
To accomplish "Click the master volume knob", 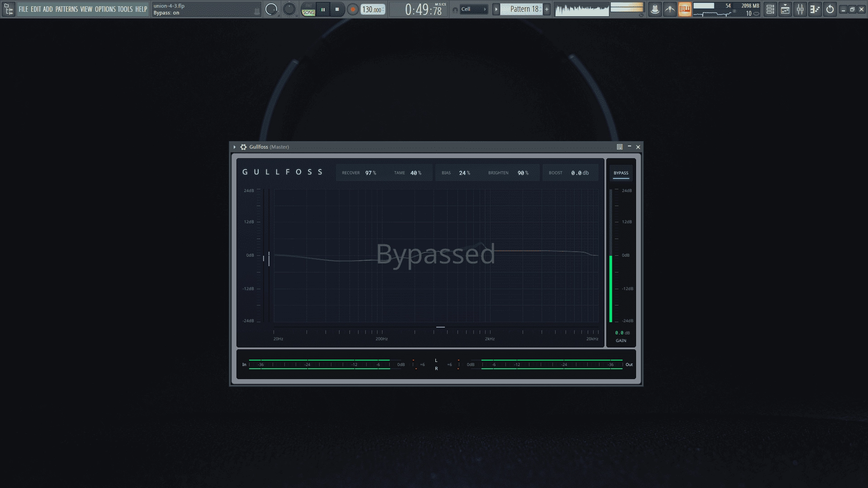I will (271, 9).
